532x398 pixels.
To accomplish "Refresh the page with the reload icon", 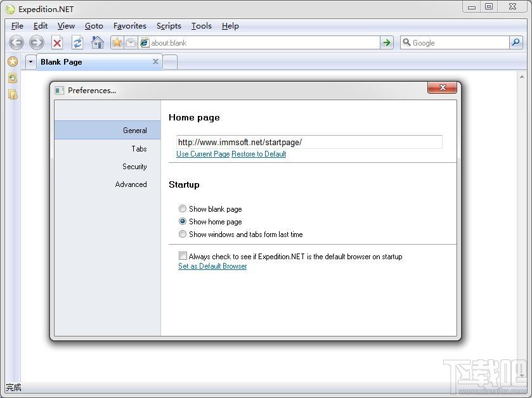I will (x=77, y=42).
